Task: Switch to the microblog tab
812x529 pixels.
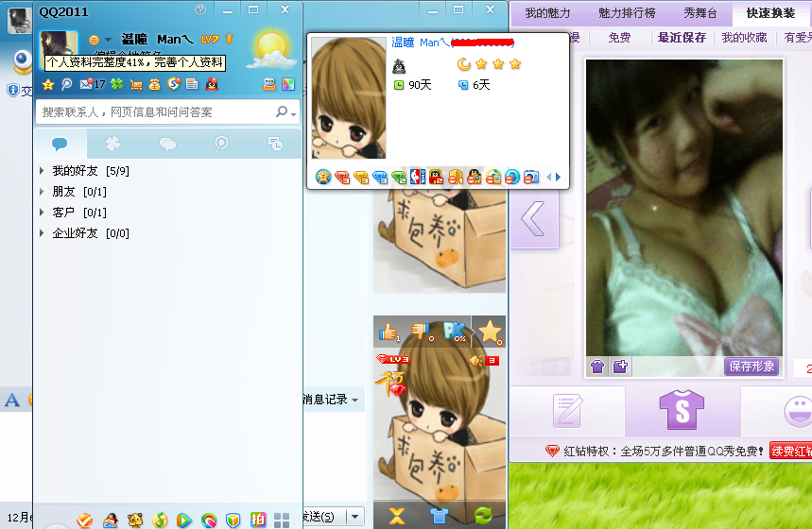Action: (221, 144)
